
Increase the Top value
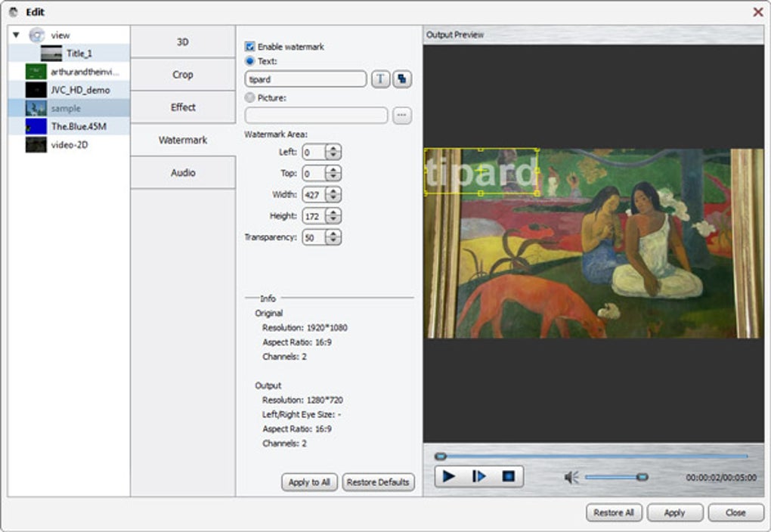coord(333,169)
